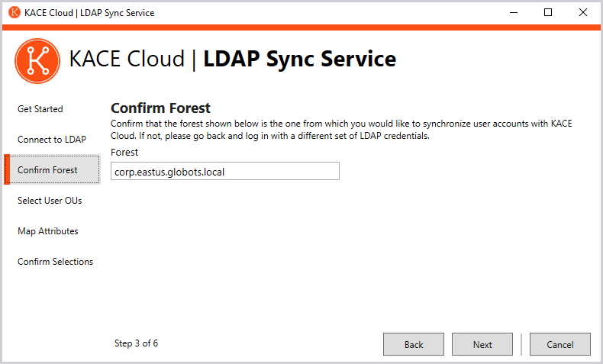Viewport: 603px width, 364px height.
Task: Click the small KACE icon in title bar
Action: 14,12
